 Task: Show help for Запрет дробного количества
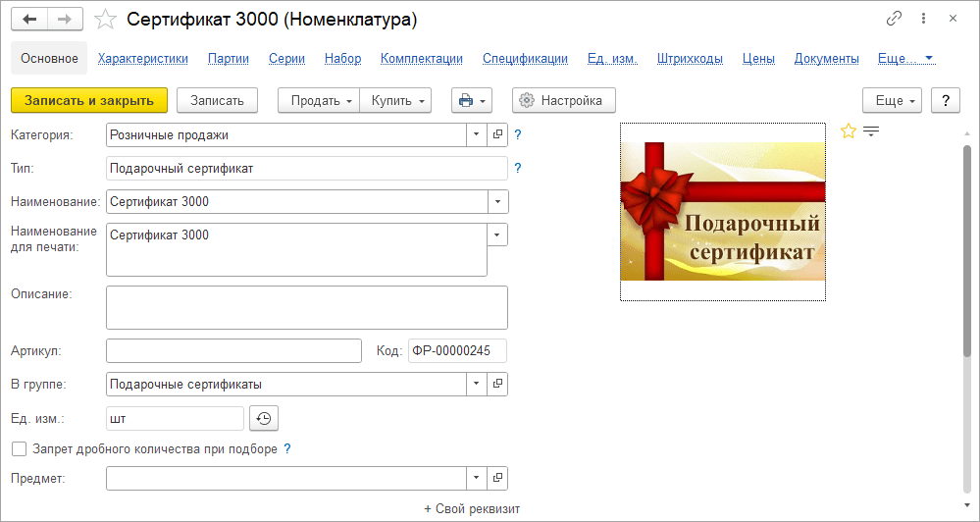[287, 448]
